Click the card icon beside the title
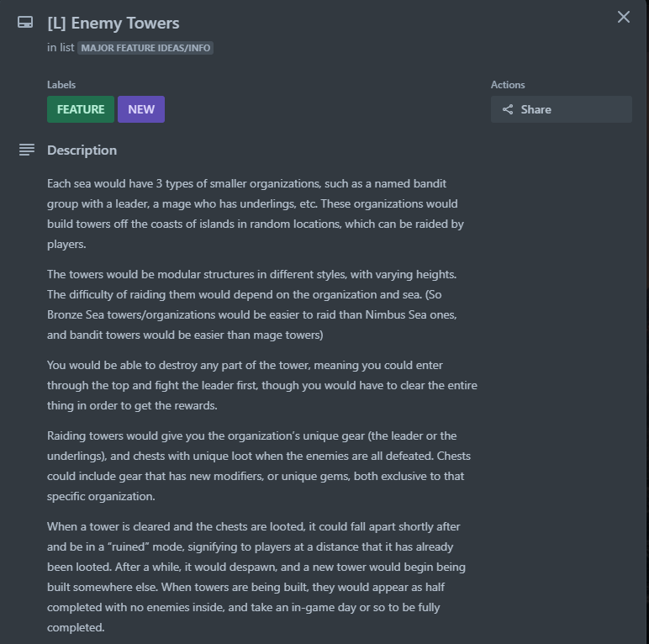649x644 pixels. click(x=25, y=23)
